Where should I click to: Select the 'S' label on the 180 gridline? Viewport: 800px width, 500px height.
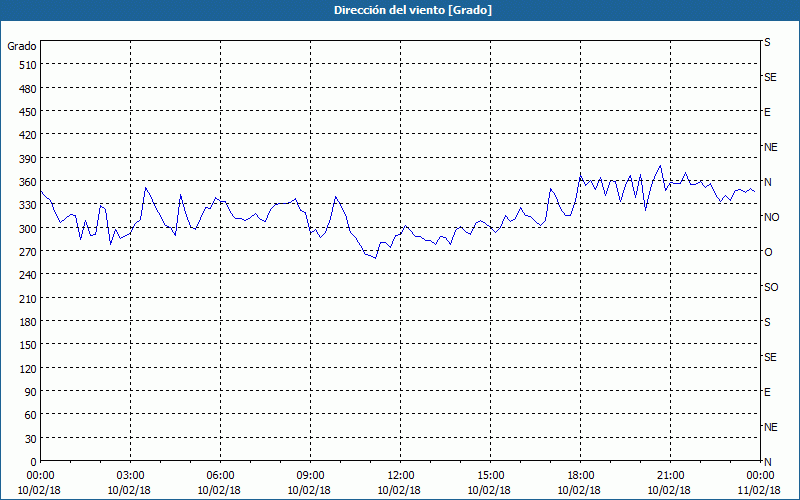tap(767, 322)
